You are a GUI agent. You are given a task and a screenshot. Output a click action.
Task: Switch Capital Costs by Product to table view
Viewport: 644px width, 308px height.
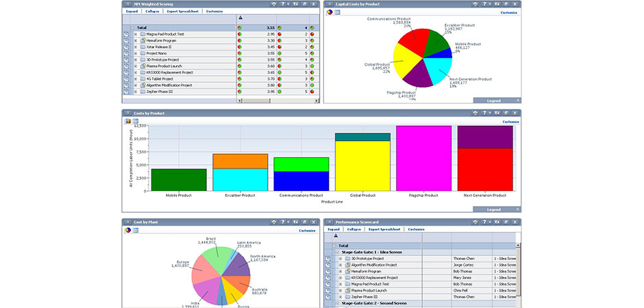[337, 12]
